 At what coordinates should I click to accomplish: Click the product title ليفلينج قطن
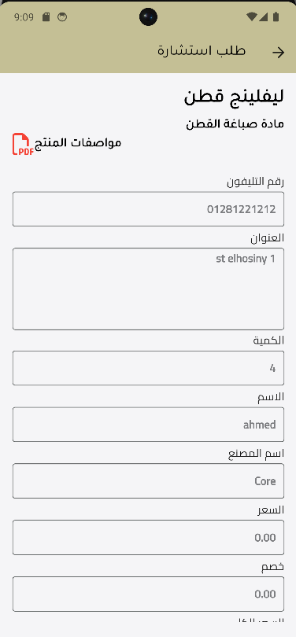pyautogui.click(x=234, y=98)
